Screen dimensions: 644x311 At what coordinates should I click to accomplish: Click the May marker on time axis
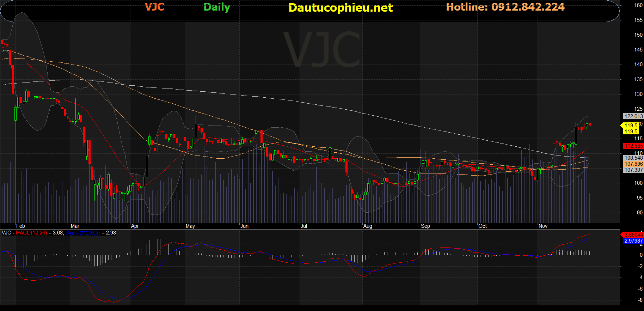tap(190, 226)
